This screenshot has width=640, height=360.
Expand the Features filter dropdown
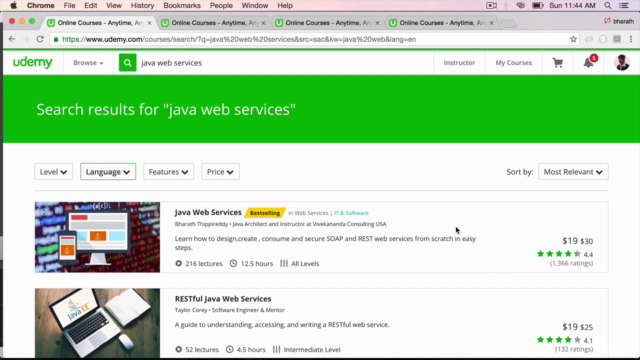(168, 172)
